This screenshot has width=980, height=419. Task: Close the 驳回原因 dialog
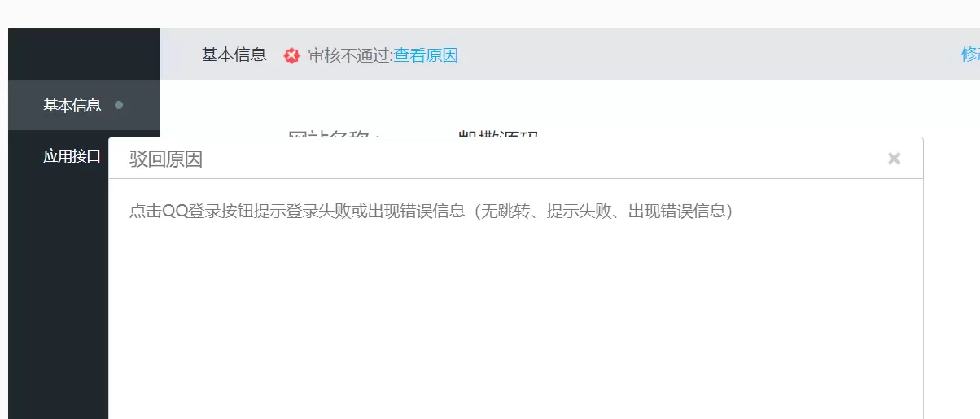click(x=894, y=159)
